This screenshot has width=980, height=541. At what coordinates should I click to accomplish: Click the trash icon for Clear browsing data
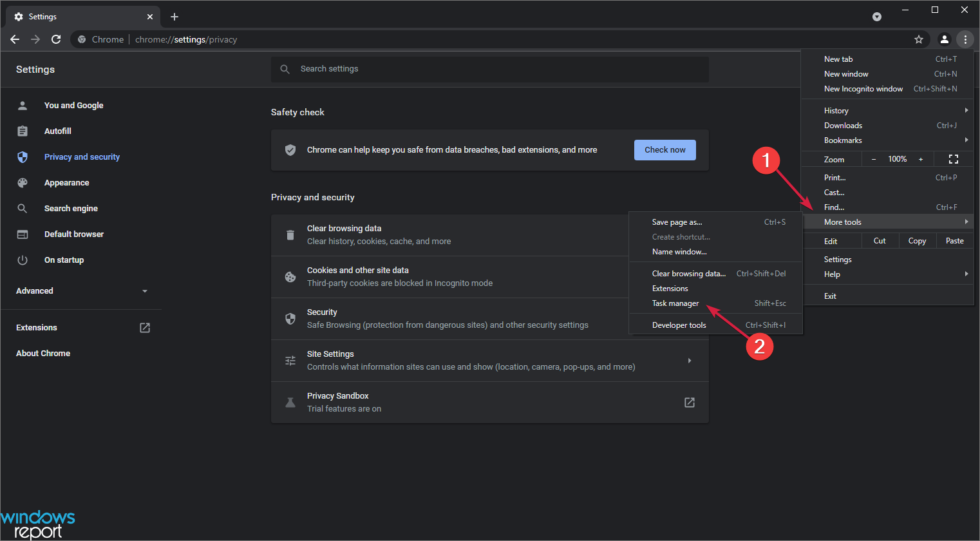[290, 235]
